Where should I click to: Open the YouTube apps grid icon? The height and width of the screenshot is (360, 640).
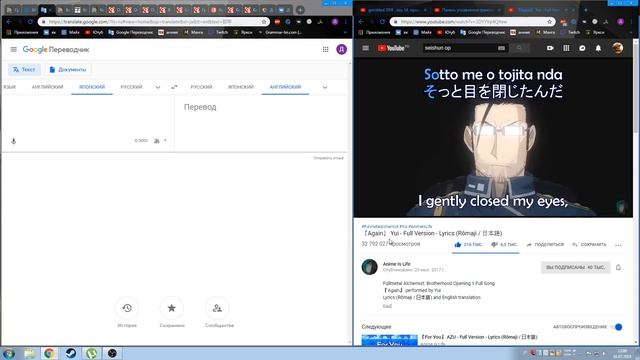tap(566, 48)
